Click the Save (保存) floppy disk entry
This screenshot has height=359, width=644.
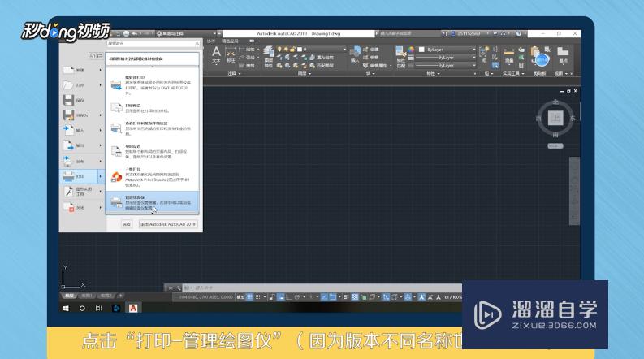click(81, 100)
